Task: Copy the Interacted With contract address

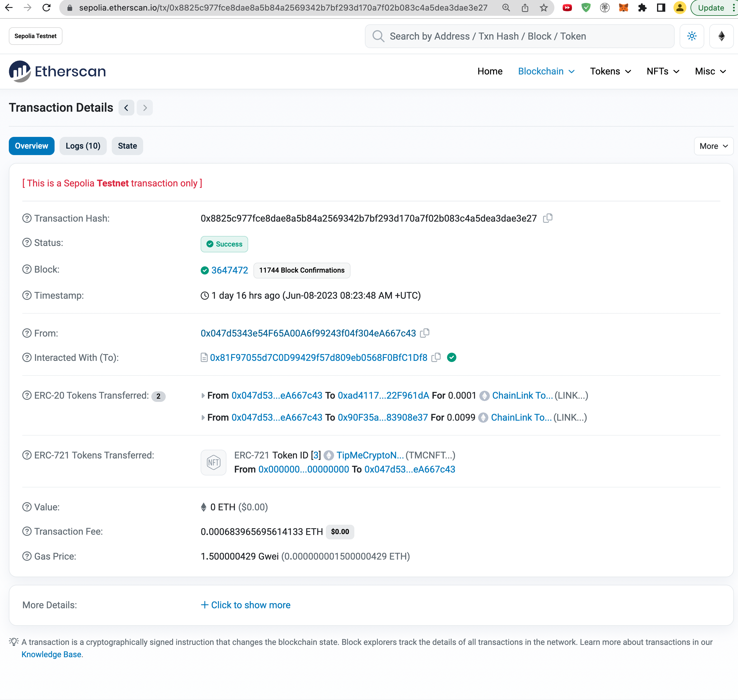Action: coord(436,357)
